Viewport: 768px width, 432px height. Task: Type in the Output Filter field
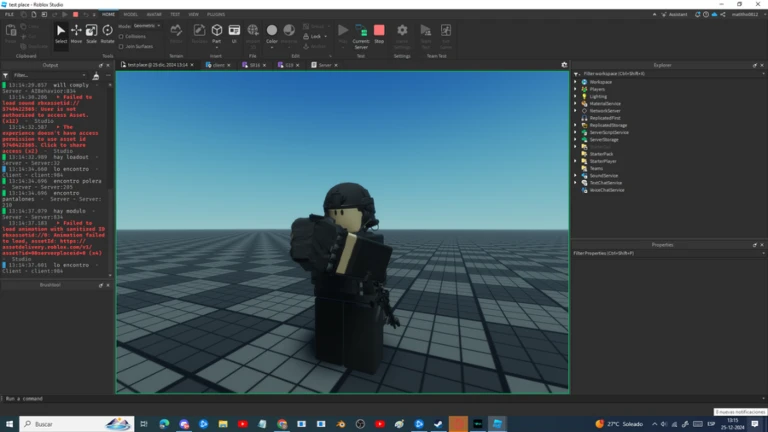click(x=48, y=75)
